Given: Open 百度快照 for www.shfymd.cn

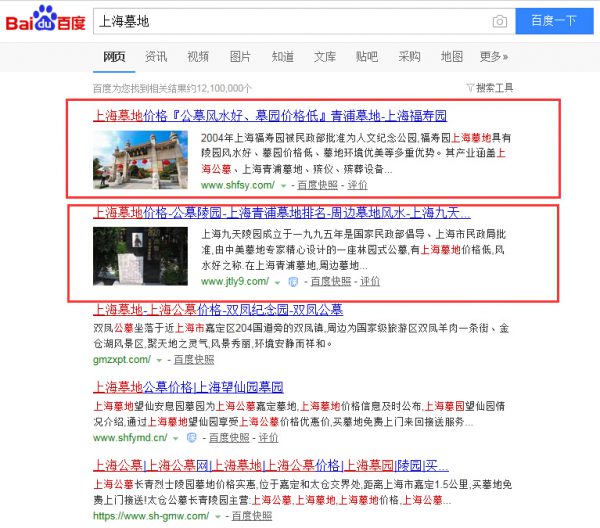Looking at the screenshot, I should click(229, 438).
